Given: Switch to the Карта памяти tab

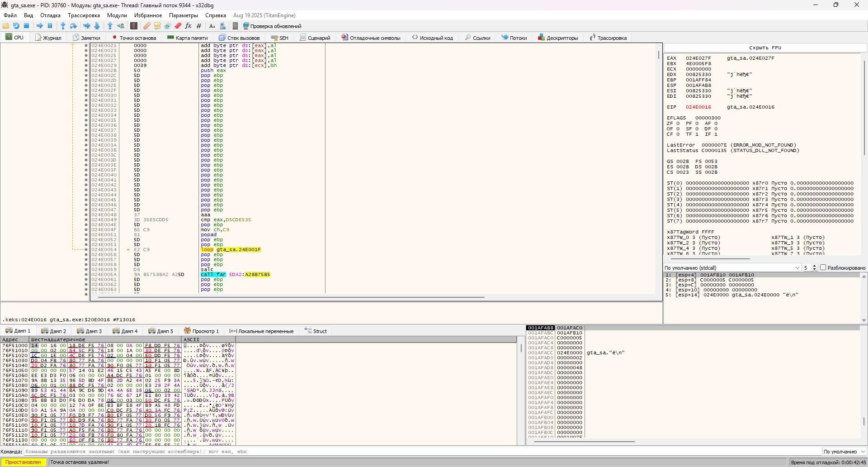Looking at the screenshot, I should [188, 38].
